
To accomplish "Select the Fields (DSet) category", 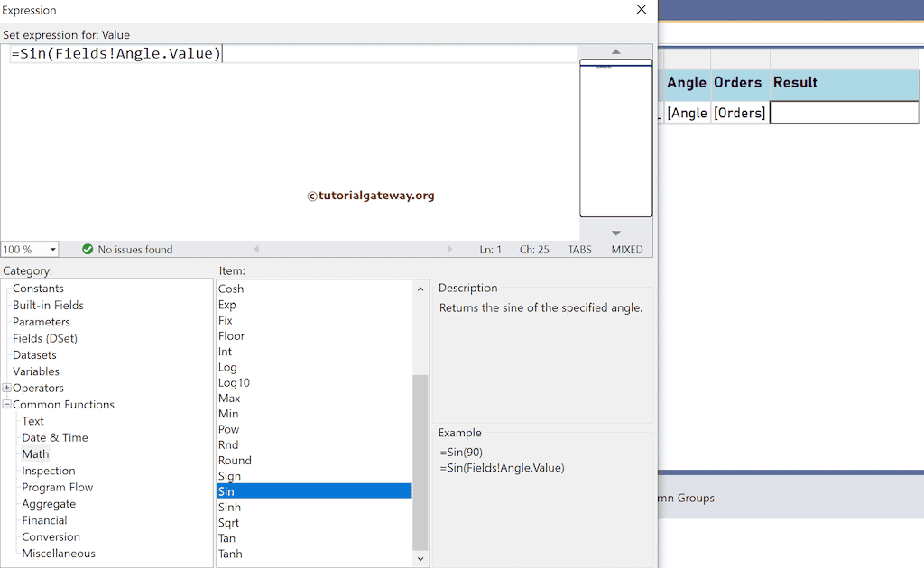I will [45, 338].
